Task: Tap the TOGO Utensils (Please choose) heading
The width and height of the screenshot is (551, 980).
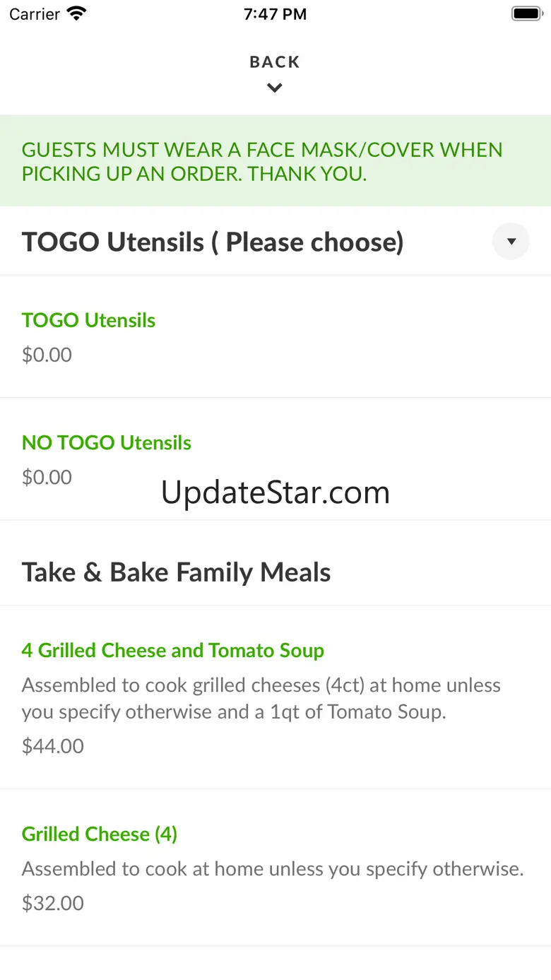Action: click(213, 242)
